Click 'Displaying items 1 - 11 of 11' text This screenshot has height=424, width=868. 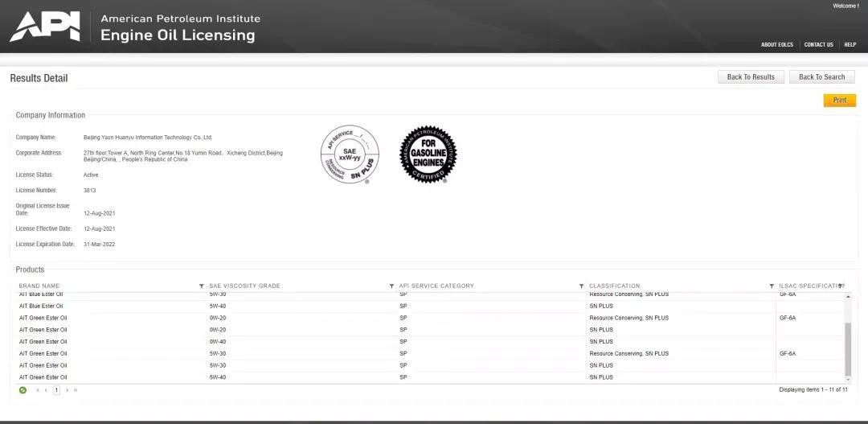pos(813,390)
